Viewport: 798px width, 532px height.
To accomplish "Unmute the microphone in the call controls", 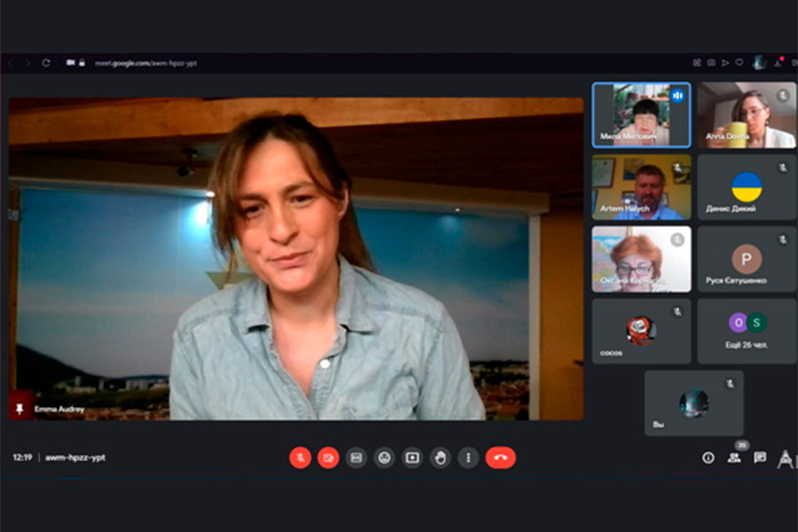I will tap(301, 458).
